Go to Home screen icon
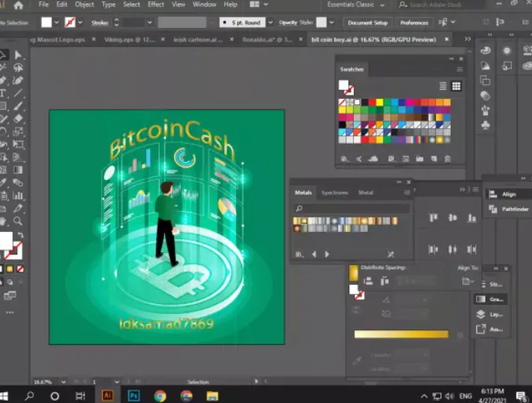Image resolution: width=532 pixels, height=403 pixels. click(x=19, y=5)
